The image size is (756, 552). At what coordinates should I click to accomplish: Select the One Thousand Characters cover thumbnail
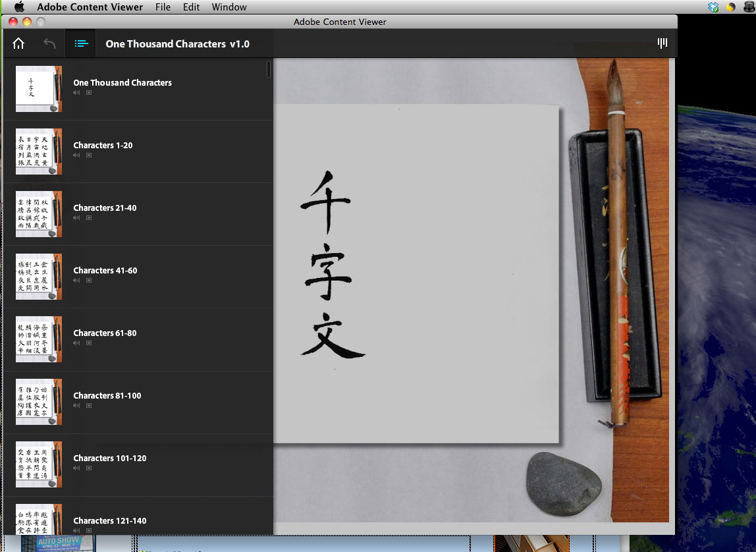point(39,89)
